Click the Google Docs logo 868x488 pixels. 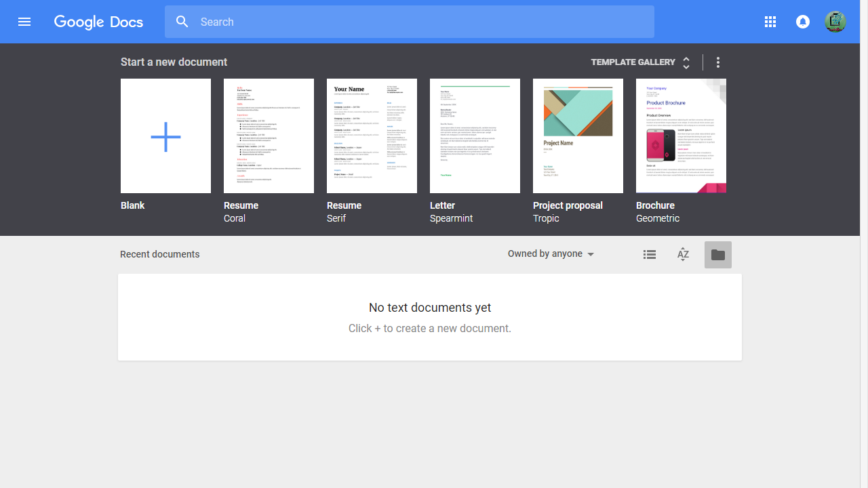pos(99,22)
